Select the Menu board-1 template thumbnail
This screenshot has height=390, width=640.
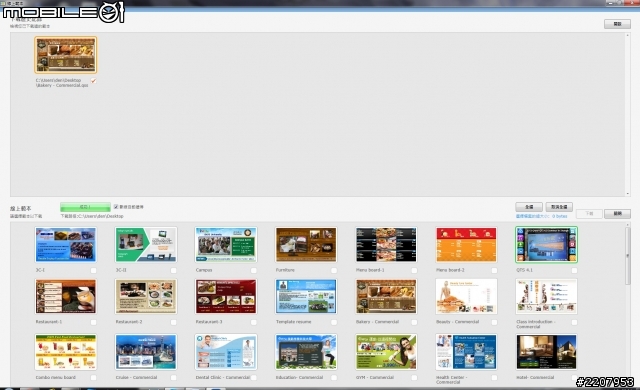[x=386, y=245]
